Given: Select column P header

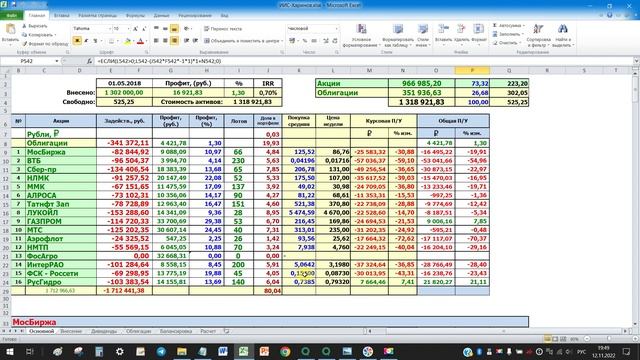Looking at the screenshot, I should pyautogui.click(x=472, y=71).
